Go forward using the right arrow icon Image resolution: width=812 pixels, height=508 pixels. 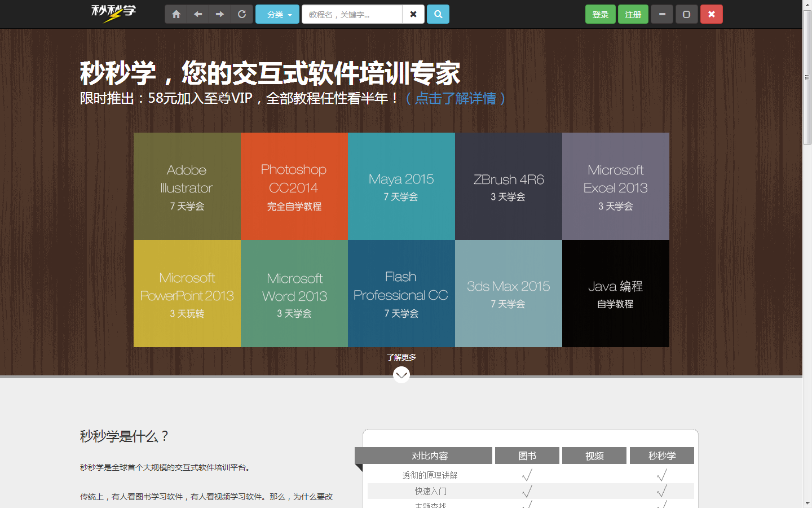[219, 14]
